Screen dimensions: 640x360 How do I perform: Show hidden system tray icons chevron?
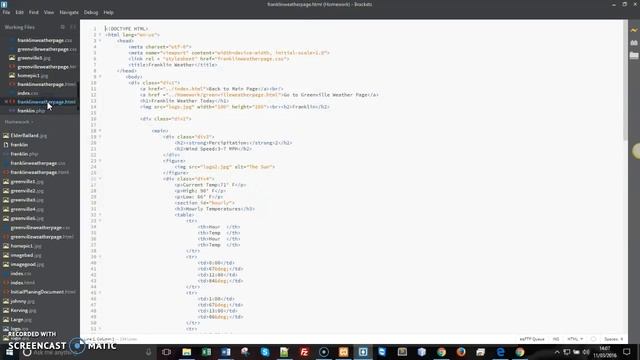557,352
